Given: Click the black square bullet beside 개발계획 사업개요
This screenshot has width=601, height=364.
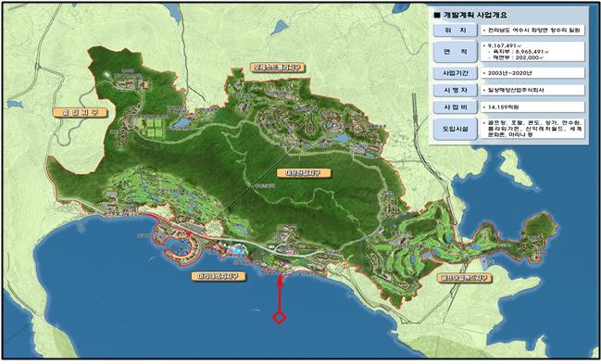Looking at the screenshot, I should [x=436, y=16].
